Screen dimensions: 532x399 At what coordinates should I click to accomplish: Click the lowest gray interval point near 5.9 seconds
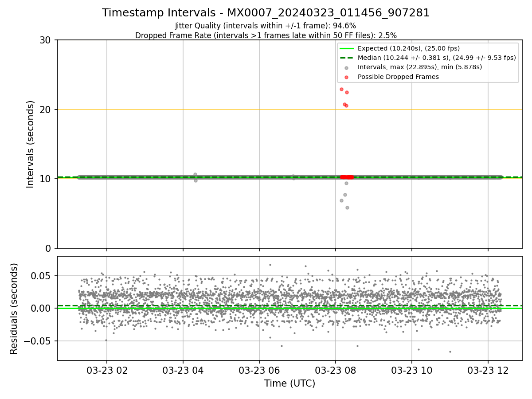tap(347, 207)
